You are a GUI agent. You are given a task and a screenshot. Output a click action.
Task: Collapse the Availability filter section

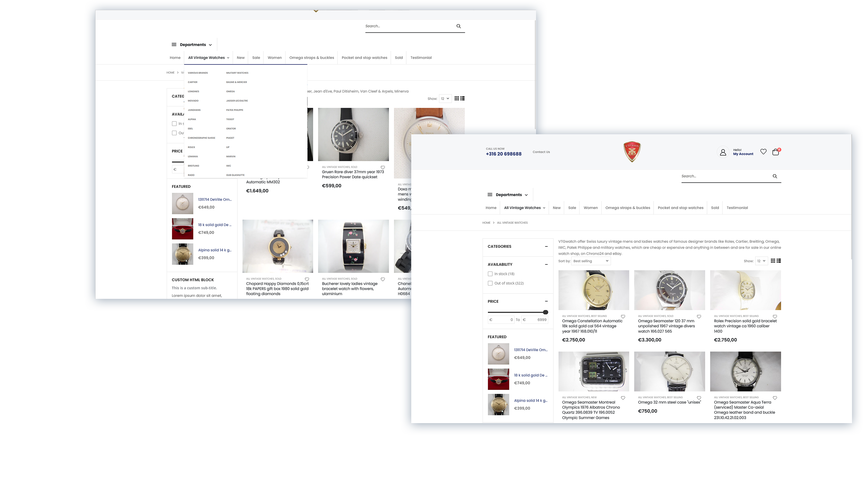click(x=546, y=264)
